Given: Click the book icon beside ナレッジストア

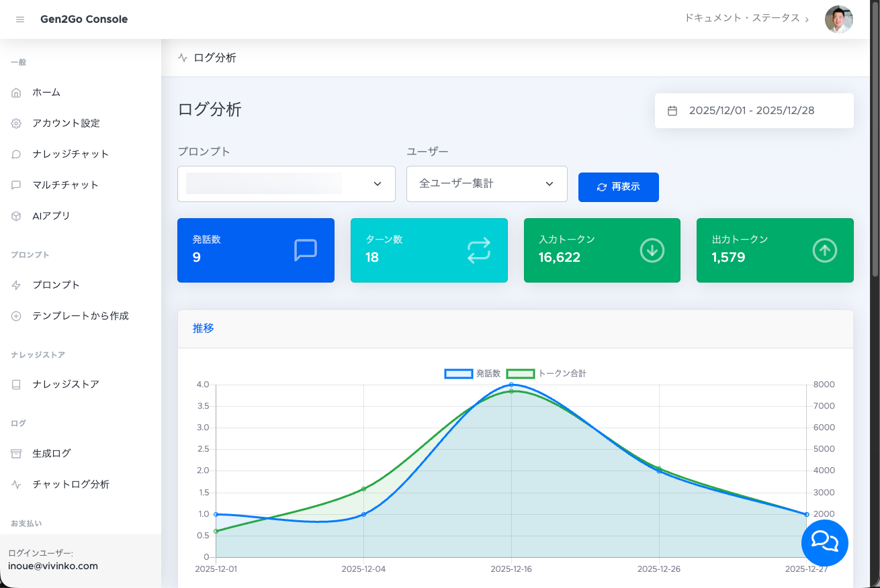Looking at the screenshot, I should [17, 385].
